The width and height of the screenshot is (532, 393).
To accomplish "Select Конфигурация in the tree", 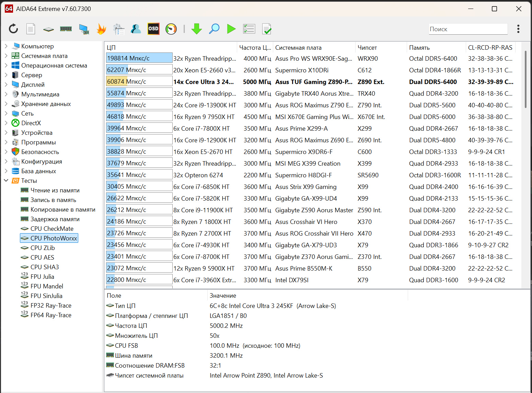I will (x=42, y=161).
